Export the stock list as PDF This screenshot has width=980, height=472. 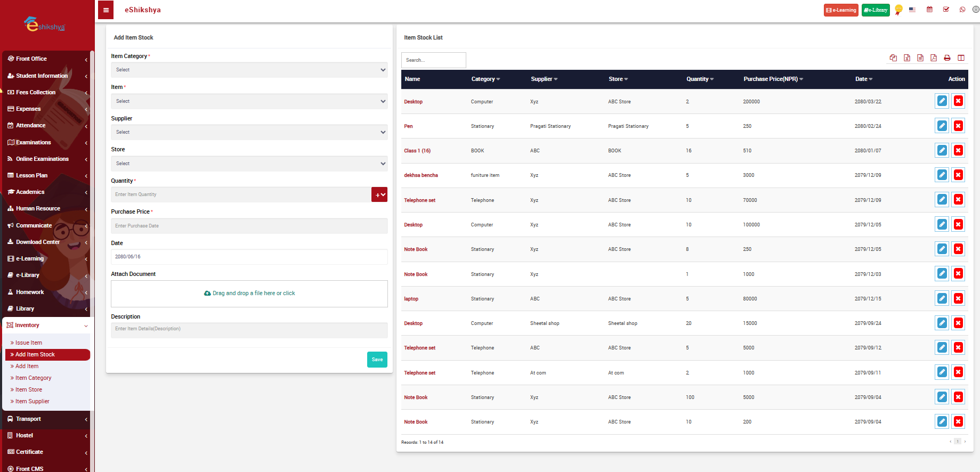click(934, 58)
